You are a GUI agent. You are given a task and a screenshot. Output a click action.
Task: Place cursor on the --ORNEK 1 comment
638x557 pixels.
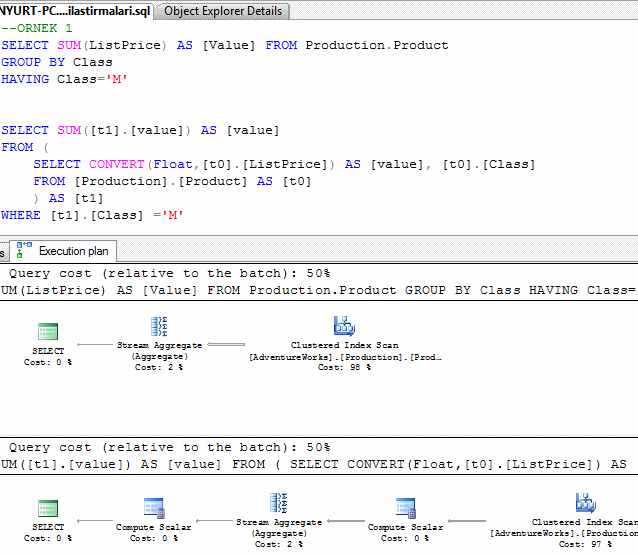(x=36, y=28)
